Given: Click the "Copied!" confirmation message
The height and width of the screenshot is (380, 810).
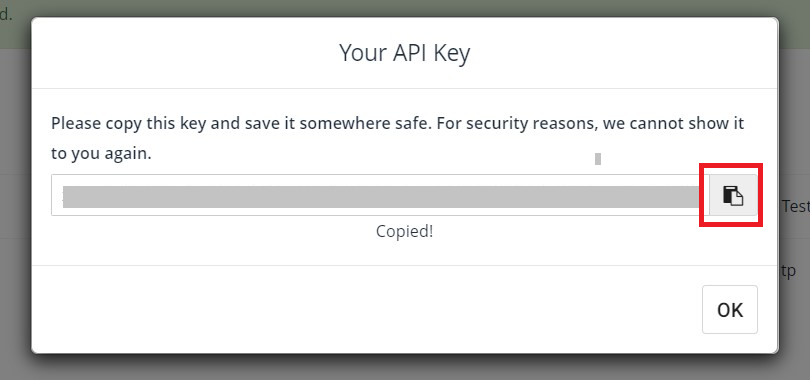Looking at the screenshot, I should point(404,231).
